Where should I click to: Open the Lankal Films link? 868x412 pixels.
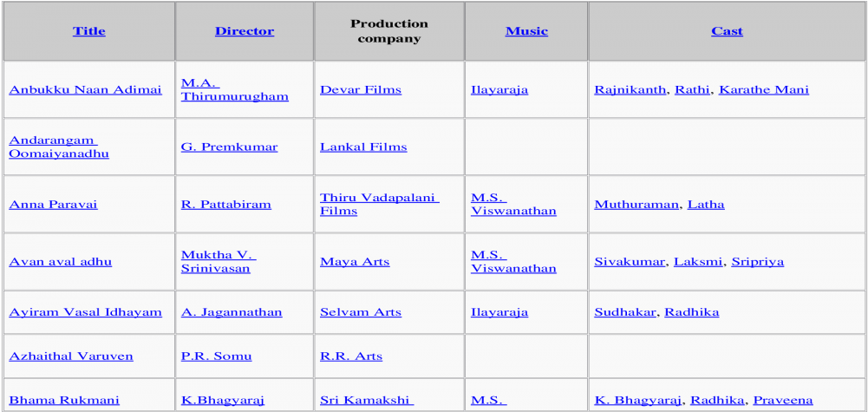[363, 147]
